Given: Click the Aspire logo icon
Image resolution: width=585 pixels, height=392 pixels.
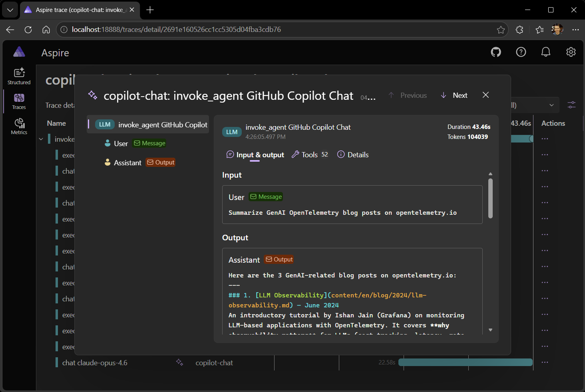Looking at the screenshot, I should tap(19, 52).
